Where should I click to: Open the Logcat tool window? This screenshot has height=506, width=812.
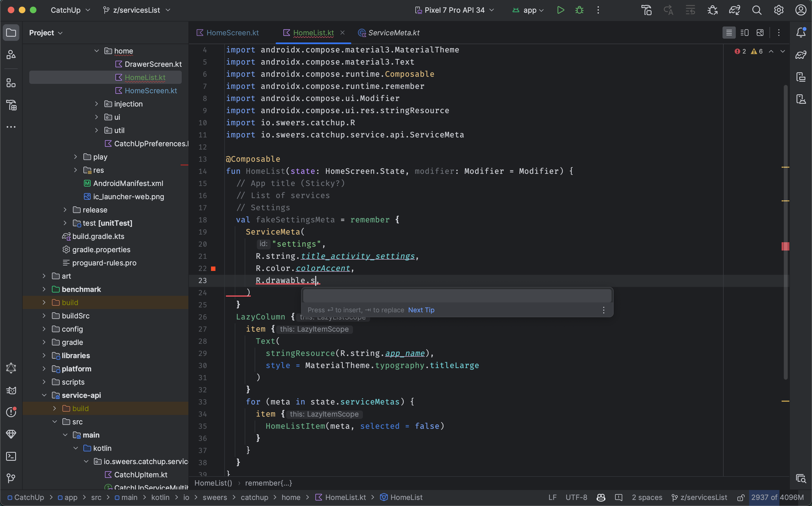click(11, 390)
